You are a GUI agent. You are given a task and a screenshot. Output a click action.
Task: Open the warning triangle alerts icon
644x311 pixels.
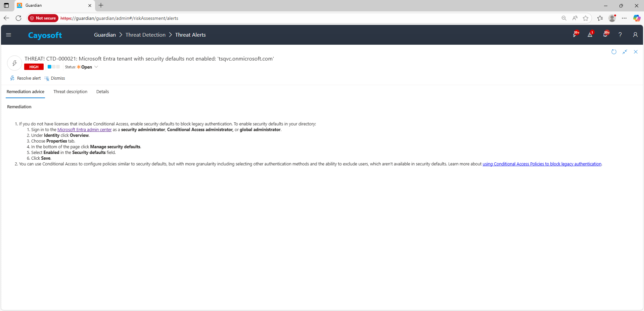590,35
